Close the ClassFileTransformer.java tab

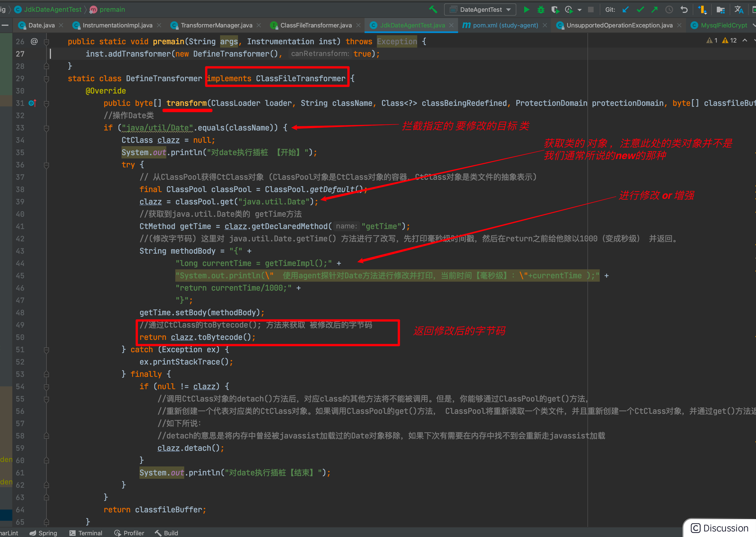(358, 25)
